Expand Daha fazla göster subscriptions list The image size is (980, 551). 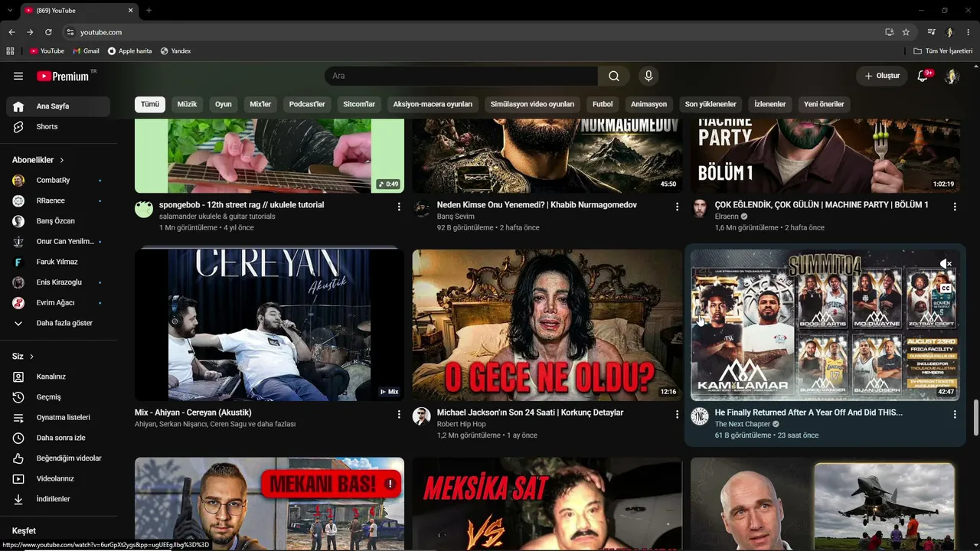[x=58, y=324]
